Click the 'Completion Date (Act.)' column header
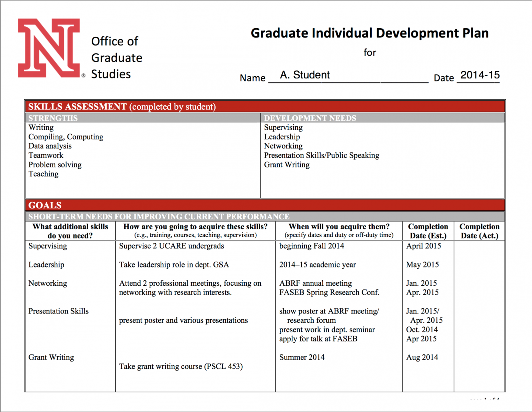The width and height of the screenshot is (532, 412). point(479,231)
